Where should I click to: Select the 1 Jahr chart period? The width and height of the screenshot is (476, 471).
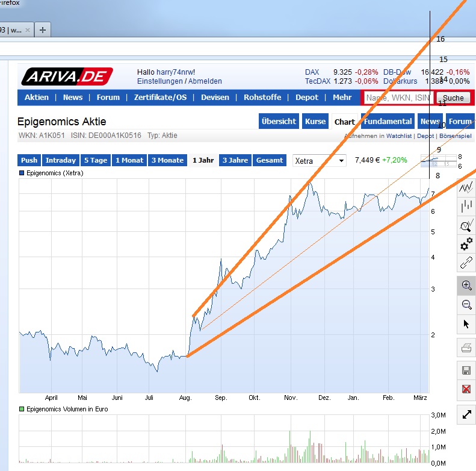coord(203,160)
